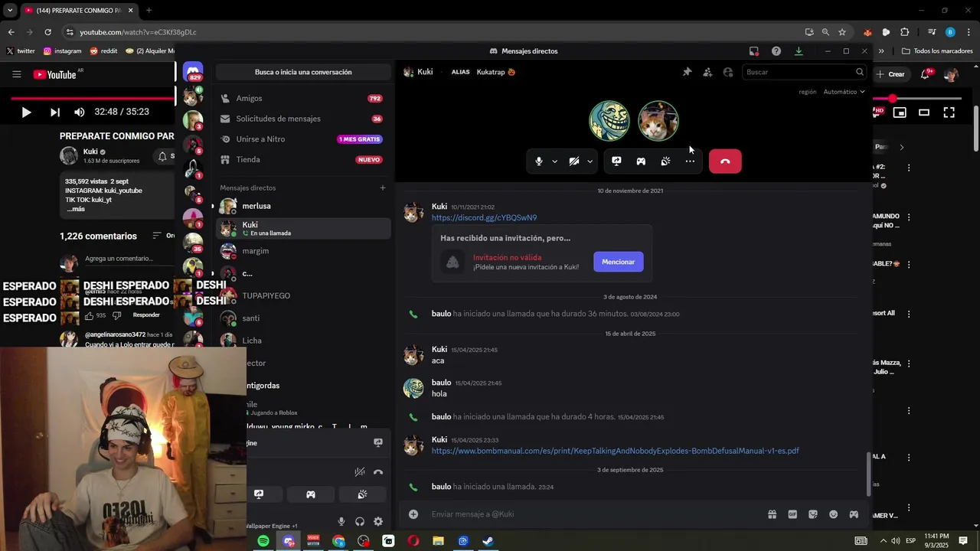This screenshot has height=551, width=980.
Task: Open TUPAPIYEGO conversation
Action: point(303,295)
